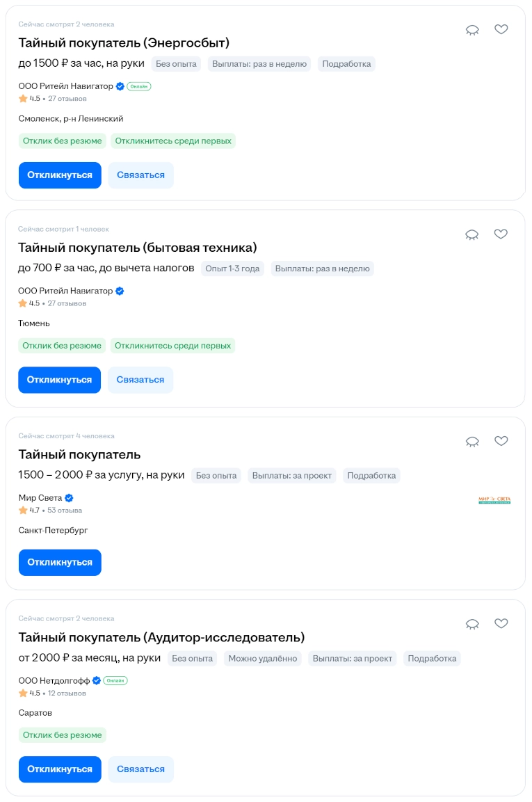
Task: Click verified badge next to ООО Ритейл Навигатор
Action: click(x=120, y=86)
